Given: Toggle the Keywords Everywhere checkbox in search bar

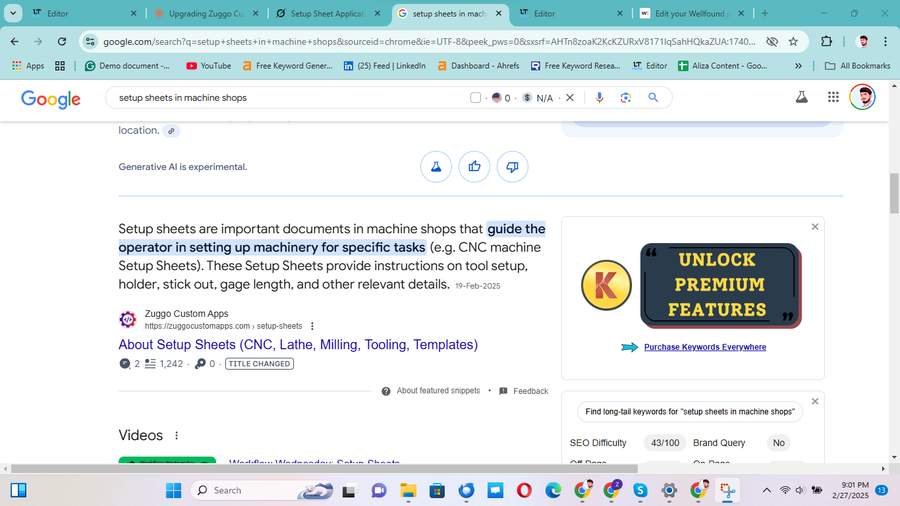Looking at the screenshot, I should click(x=475, y=98).
